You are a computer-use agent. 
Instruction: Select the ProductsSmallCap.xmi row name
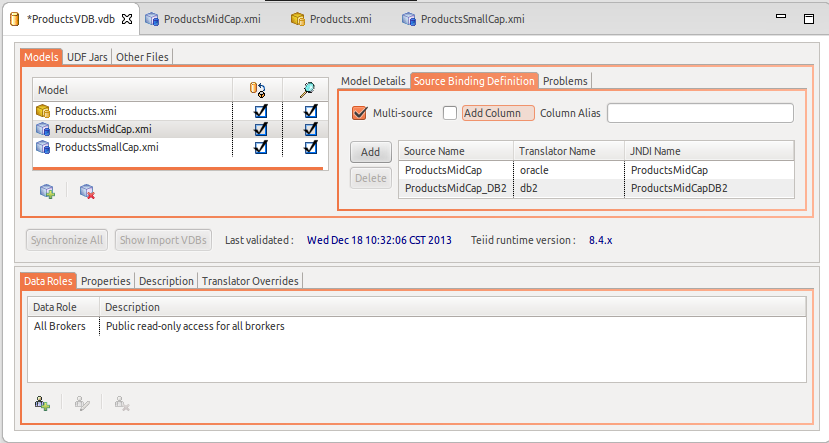[x=107, y=147]
